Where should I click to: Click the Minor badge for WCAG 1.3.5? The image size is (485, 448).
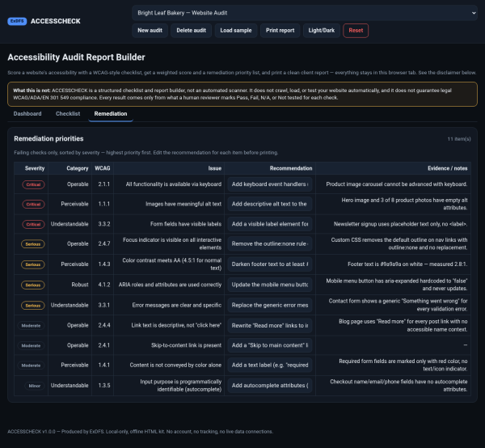[35, 386]
